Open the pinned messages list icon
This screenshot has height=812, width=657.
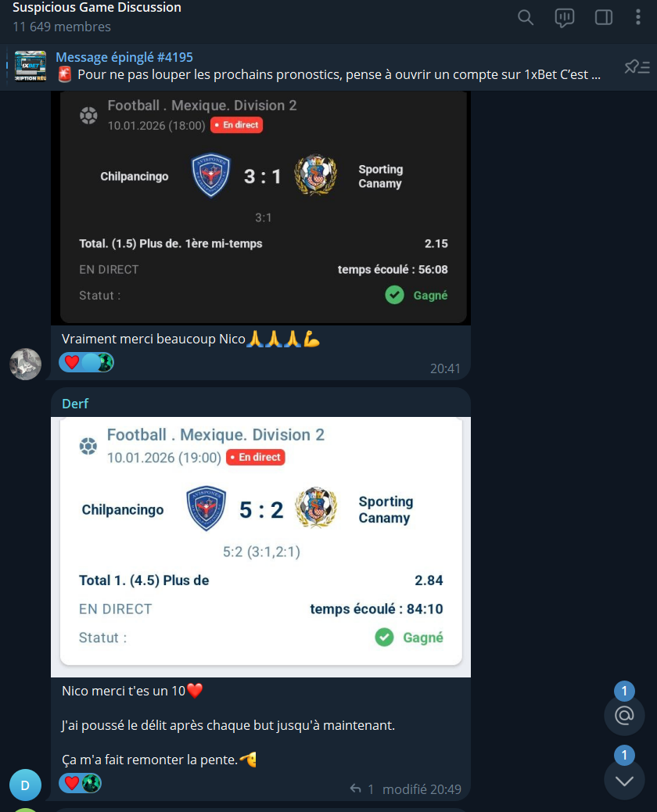click(x=637, y=66)
